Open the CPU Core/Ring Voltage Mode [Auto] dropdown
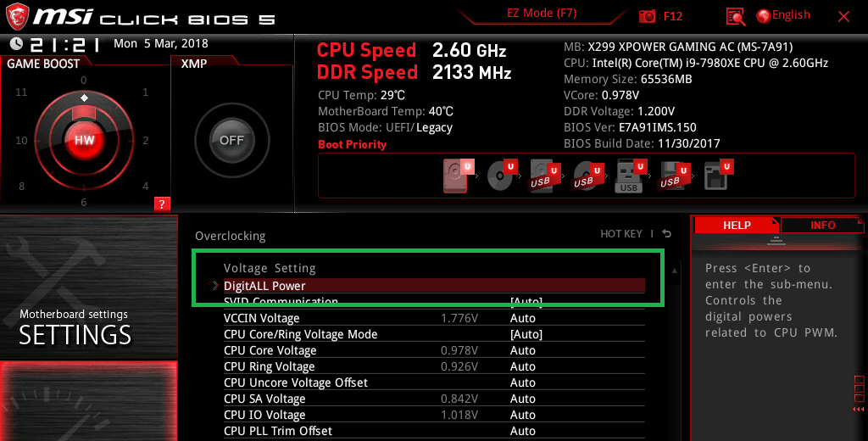The image size is (868, 441). tap(526, 335)
